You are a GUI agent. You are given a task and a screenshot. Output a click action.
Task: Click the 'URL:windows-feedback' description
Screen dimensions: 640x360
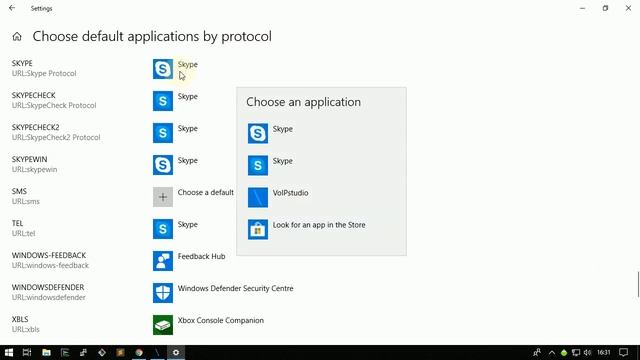coord(50,265)
